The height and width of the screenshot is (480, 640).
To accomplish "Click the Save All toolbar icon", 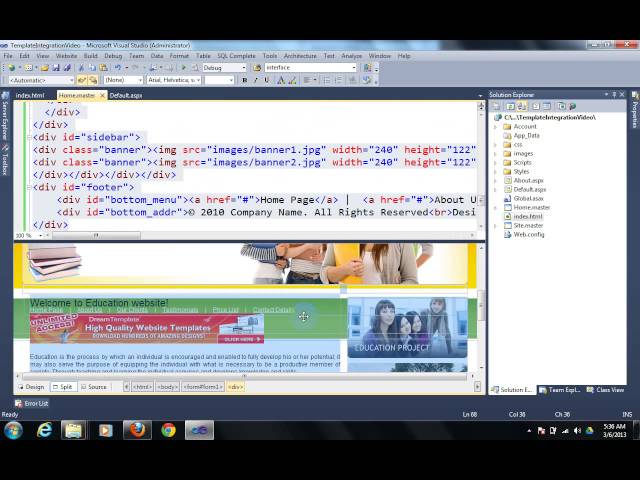I will (x=67, y=68).
